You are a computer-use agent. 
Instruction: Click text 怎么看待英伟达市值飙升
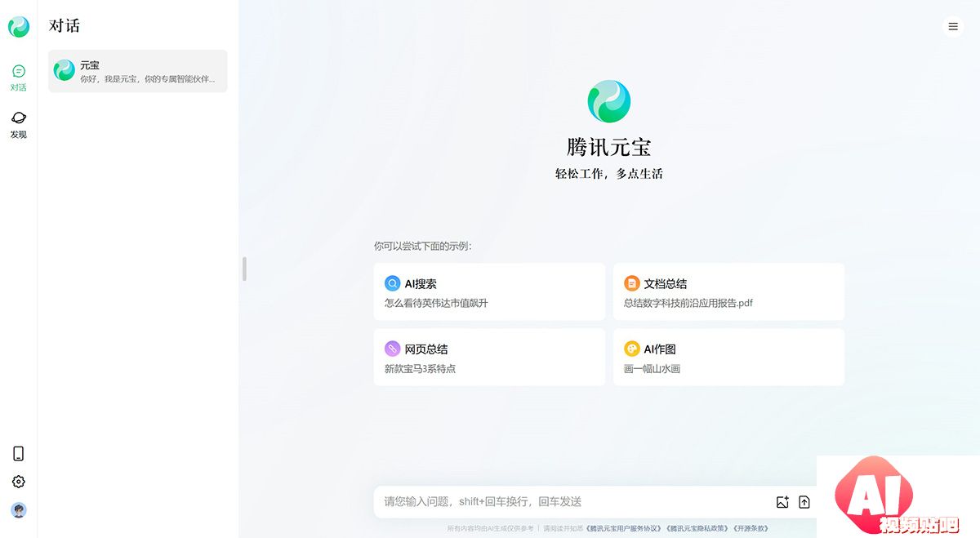coord(436,303)
